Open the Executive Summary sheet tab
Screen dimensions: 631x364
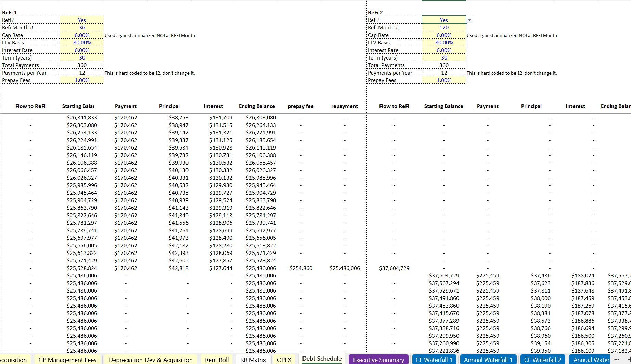coord(378,360)
